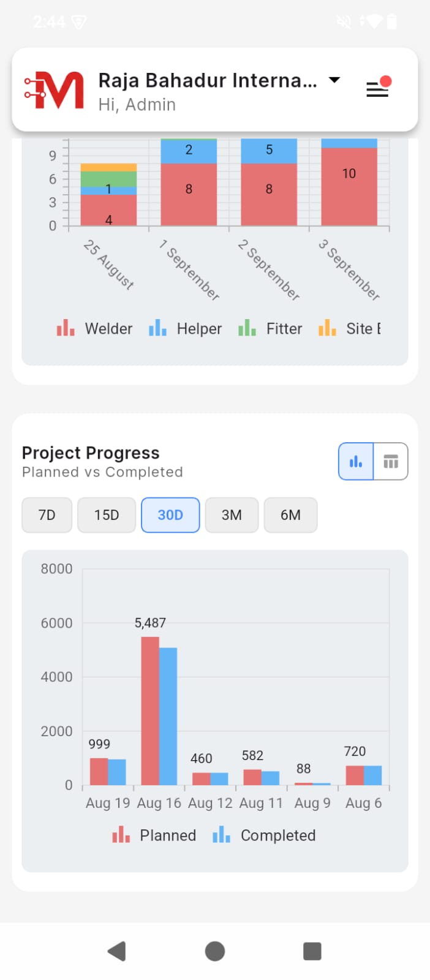
Task: Tap the 3 September welder bar segment
Action: pyautogui.click(x=349, y=187)
